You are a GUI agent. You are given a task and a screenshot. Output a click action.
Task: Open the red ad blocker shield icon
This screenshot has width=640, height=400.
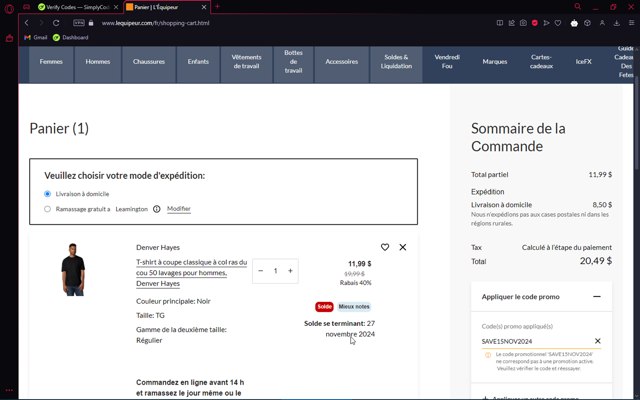pos(535,23)
